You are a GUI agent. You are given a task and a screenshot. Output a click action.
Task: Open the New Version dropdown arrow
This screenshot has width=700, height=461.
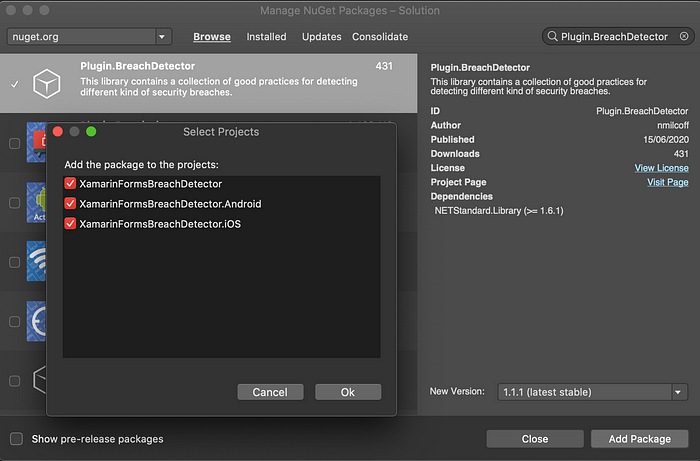(x=678, y=392)
